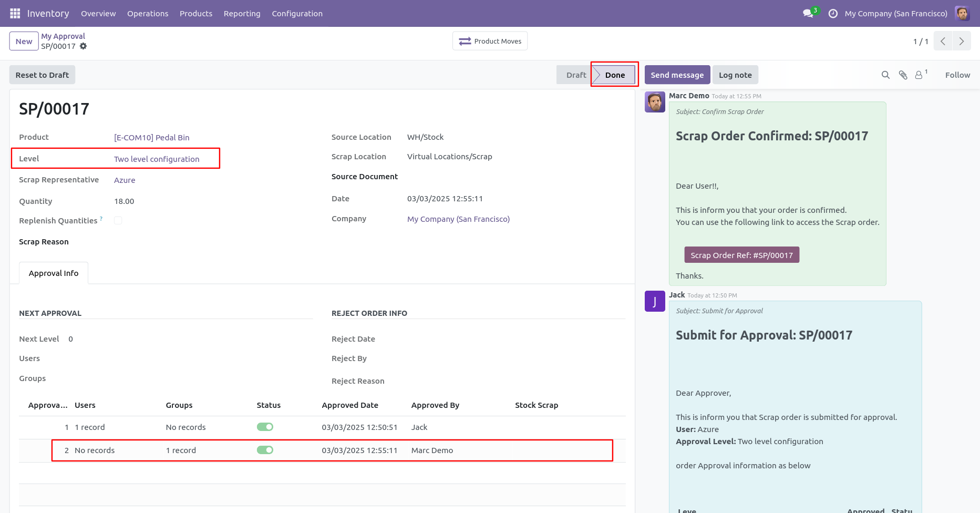Open the My Company (San Francisco) switcher
The height and width of the screenshot is (513, 980).
pyautogui.click(x=896, y=14)
